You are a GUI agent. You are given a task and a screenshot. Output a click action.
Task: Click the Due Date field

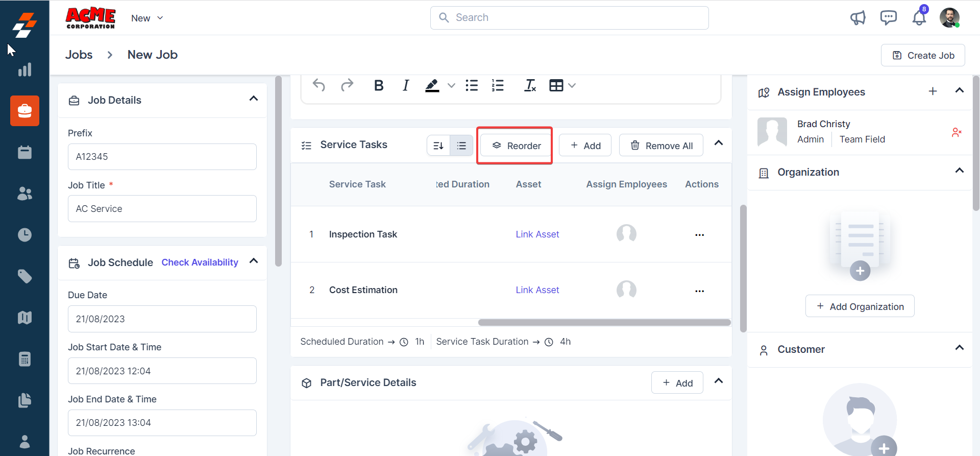pyautogui.click(x=162, y=319)
